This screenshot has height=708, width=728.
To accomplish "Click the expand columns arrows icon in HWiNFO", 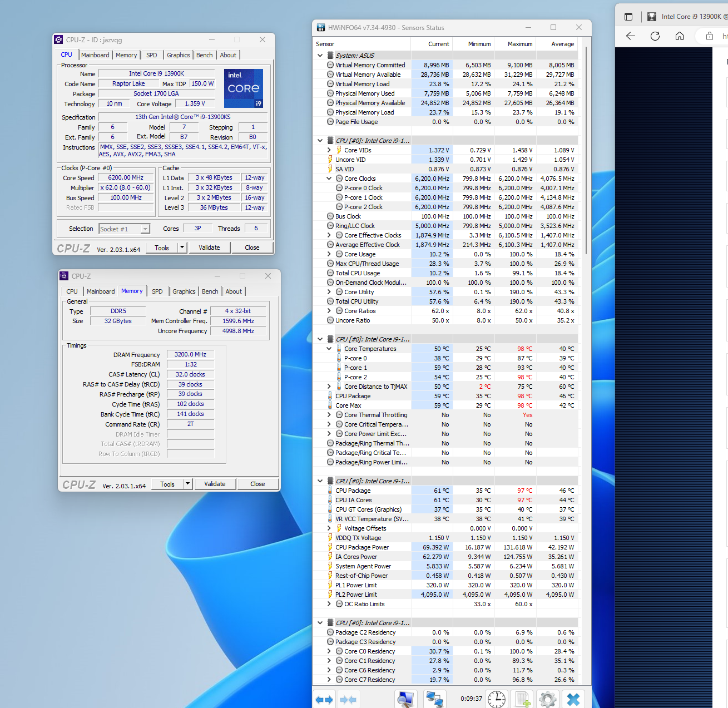I will [x=324, y=700].
